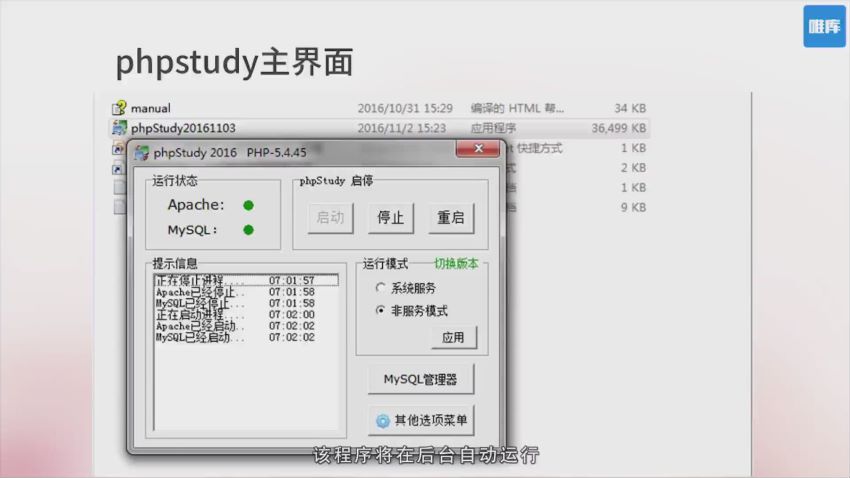Click the phpStudy icon in the dialog title bar
The image size is (850, 478).
[141, 153]
